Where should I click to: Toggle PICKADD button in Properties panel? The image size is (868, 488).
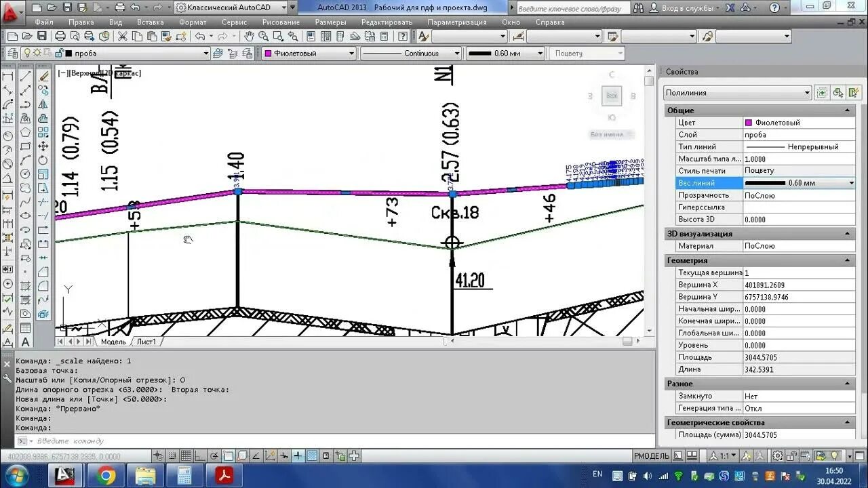(x=822, y=92)
